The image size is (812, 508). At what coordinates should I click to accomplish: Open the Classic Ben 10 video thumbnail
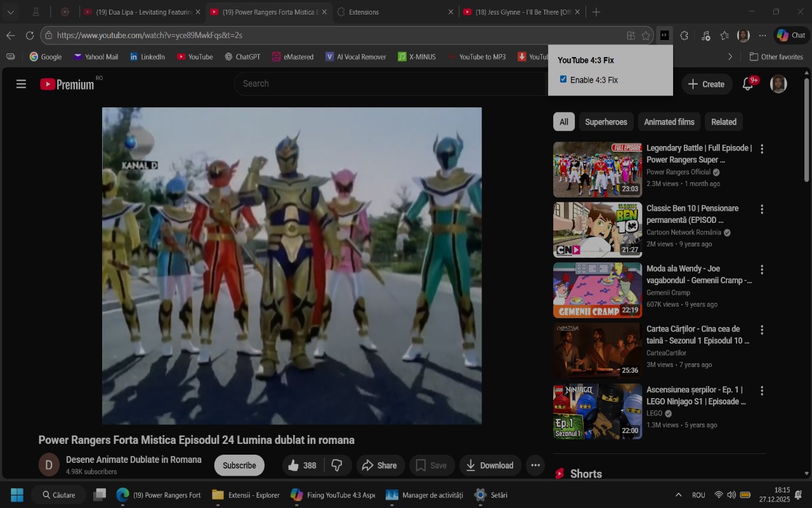598,230
